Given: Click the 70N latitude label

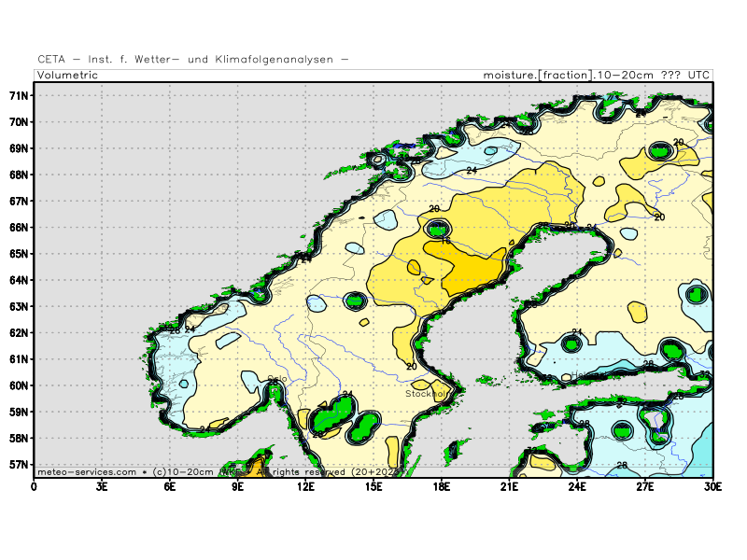Looking at the screenshot, I should [x=19, y=122].
